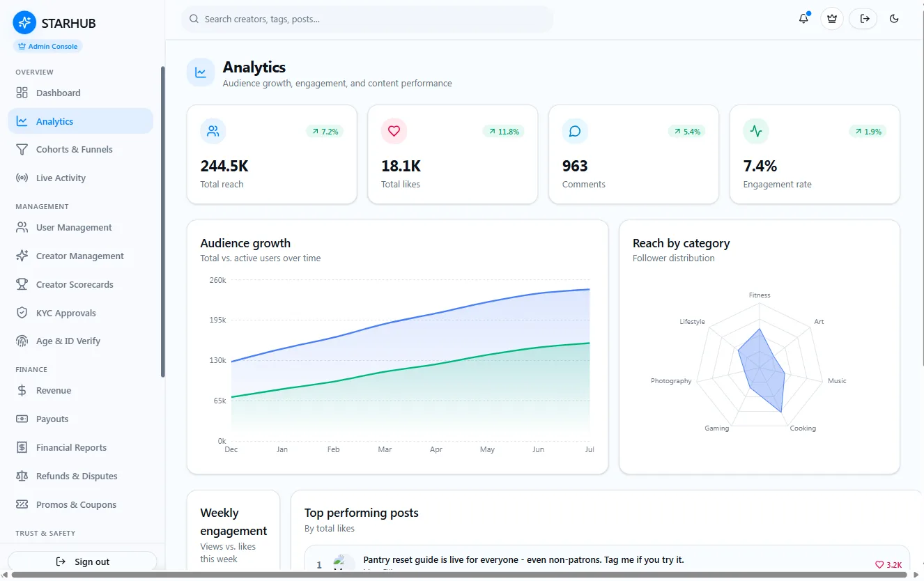Click the 11.8% likes growth badge

tap(503, 131)
